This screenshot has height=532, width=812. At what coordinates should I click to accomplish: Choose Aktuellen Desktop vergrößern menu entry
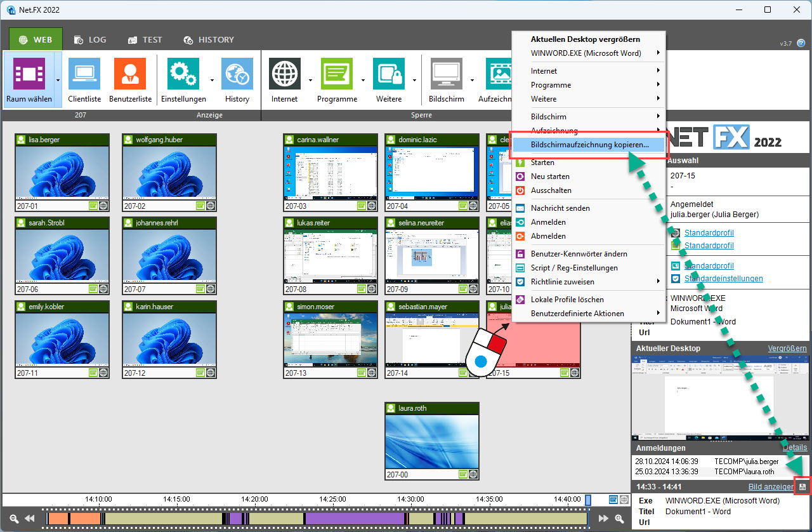tap(588, 39)
